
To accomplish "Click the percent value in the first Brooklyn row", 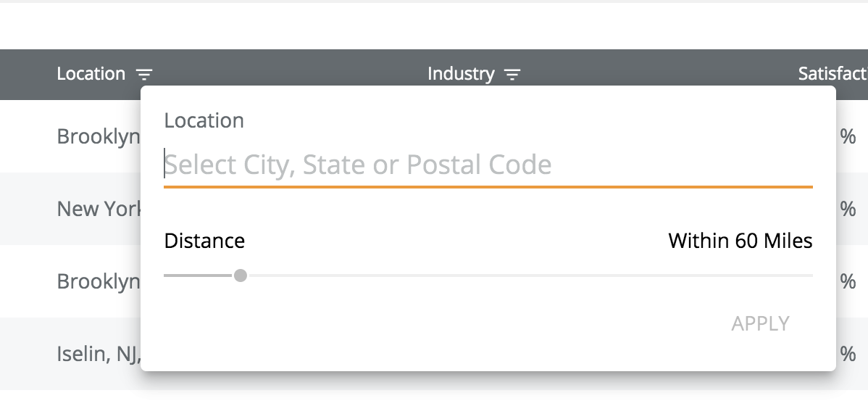I will (x=848, y=136).
